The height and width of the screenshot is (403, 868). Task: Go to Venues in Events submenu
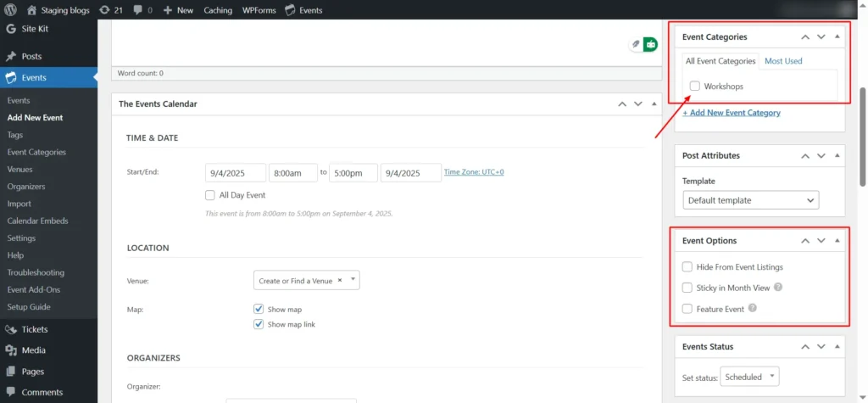[20, 170]
